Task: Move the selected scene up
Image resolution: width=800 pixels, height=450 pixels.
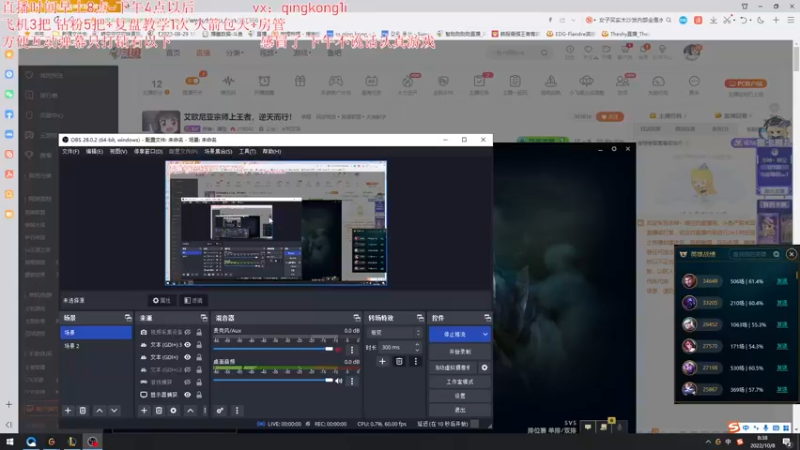Action: pyautogui.click(x=99, y=410)
